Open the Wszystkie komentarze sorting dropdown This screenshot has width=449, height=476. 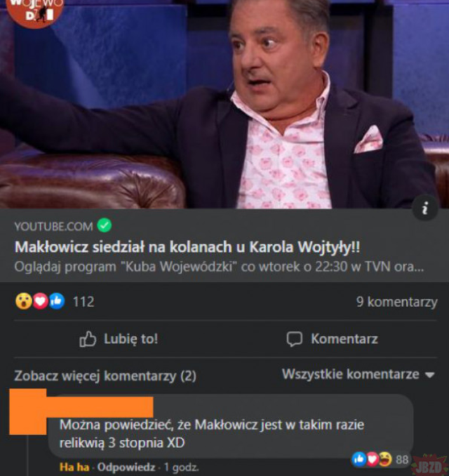(358, 374)
